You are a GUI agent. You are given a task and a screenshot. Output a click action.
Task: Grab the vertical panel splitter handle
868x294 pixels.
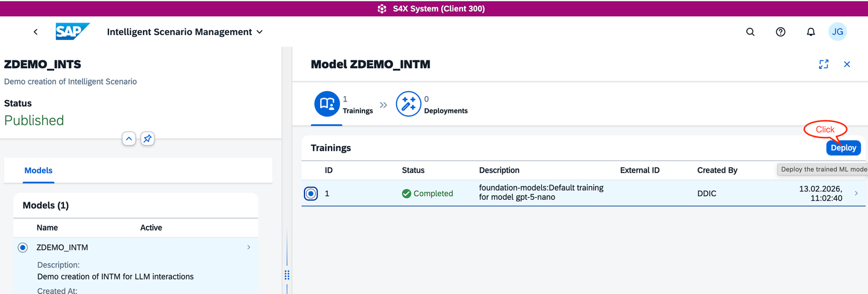tap(287, 275)
